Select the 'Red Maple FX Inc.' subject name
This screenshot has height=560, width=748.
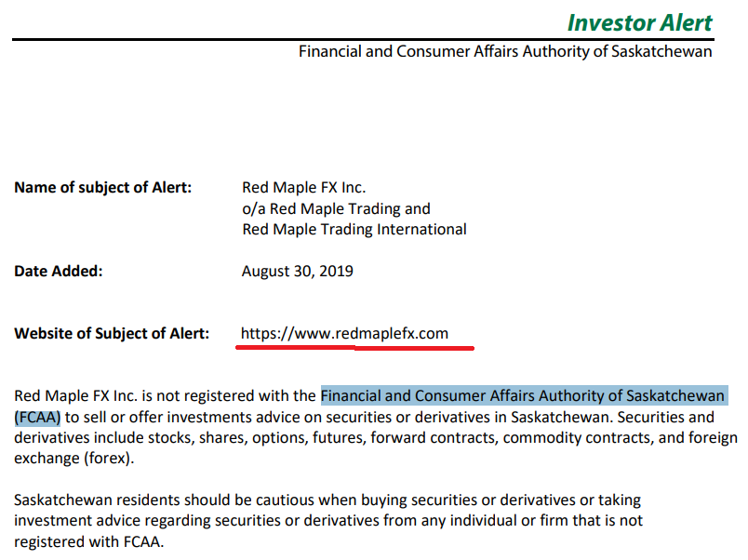click(303, 188)
